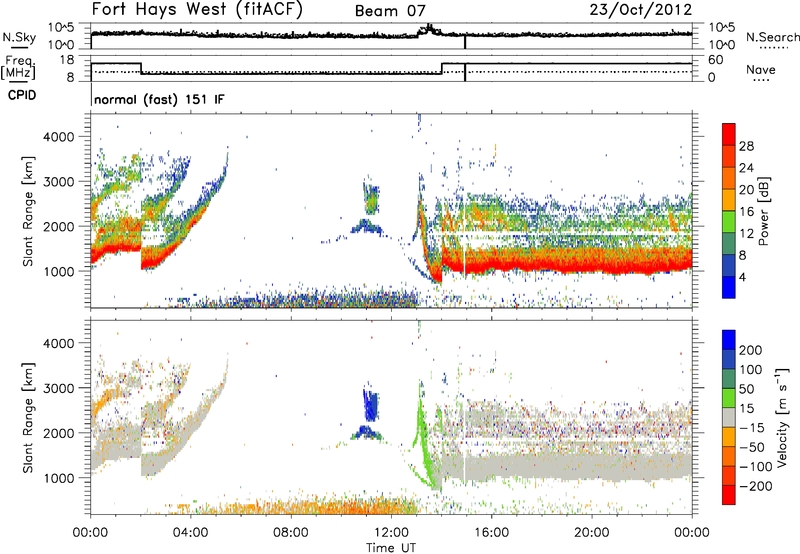Screen dimensions: 800x554
Task: Select the 'Beam 07' header label
Action: 390,11
